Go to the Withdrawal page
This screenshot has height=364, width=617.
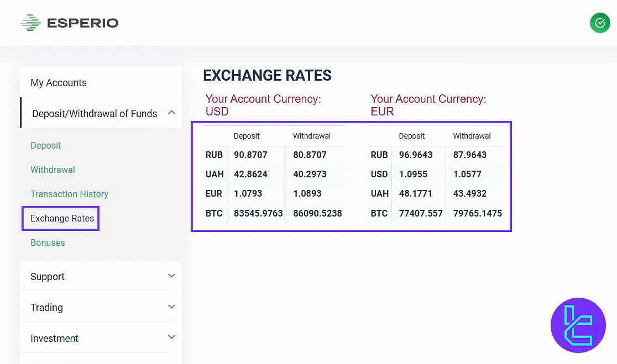click(53, 170)
